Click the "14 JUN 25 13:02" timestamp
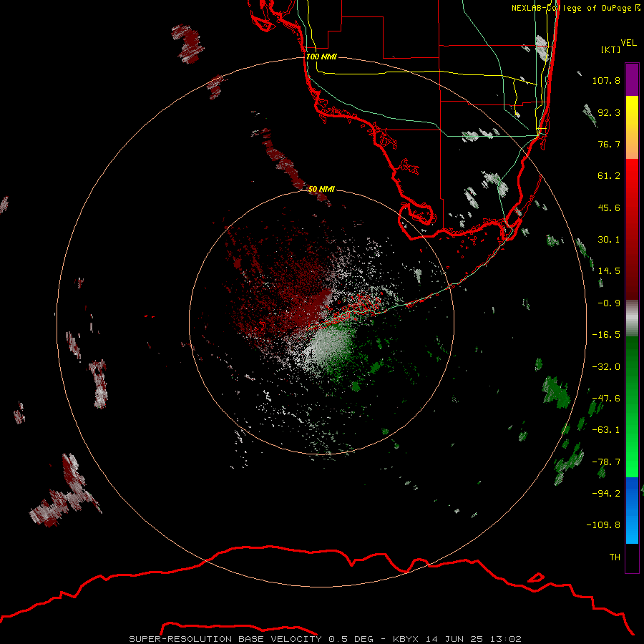The image size is (644, 644). click(474, 639)
